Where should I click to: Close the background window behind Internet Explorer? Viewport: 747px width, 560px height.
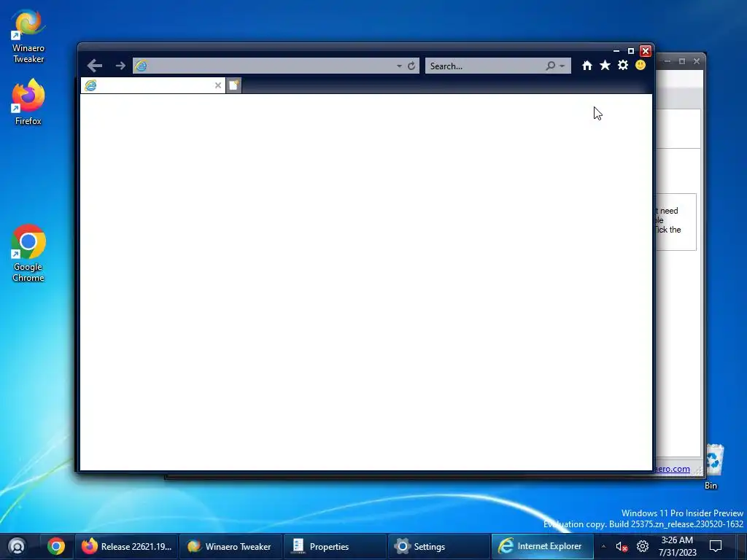click(697, 61)
